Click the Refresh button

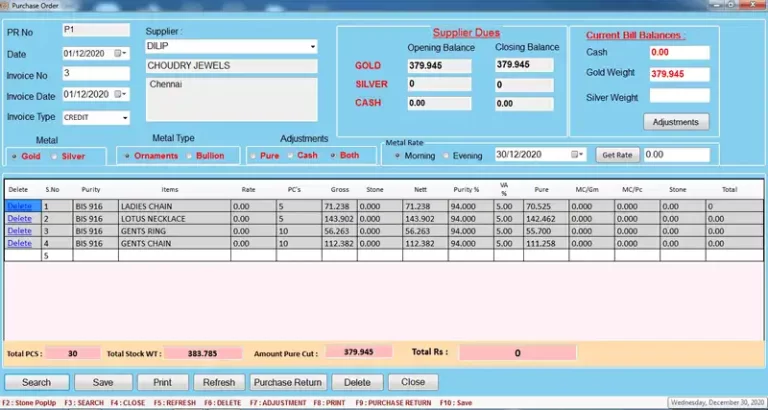point(219,382)
